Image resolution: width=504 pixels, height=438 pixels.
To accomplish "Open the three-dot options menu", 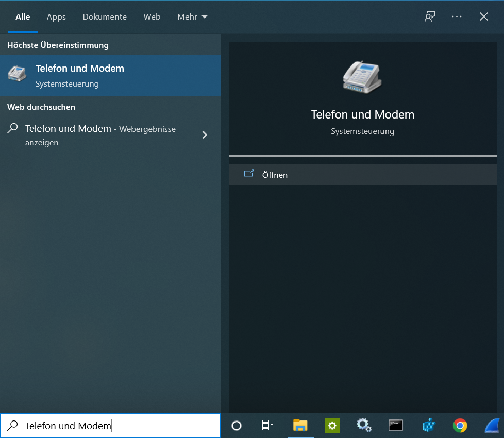I will tap(457, 16).
